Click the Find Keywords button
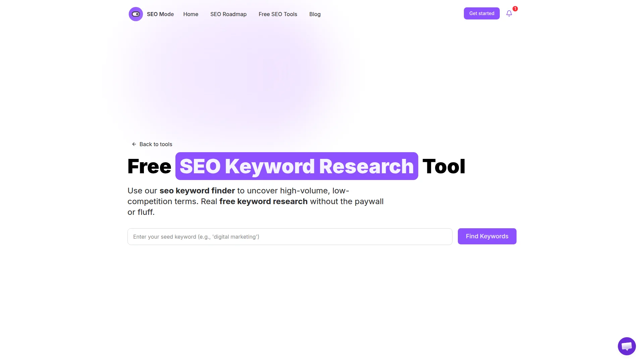 tap(487, 236)
